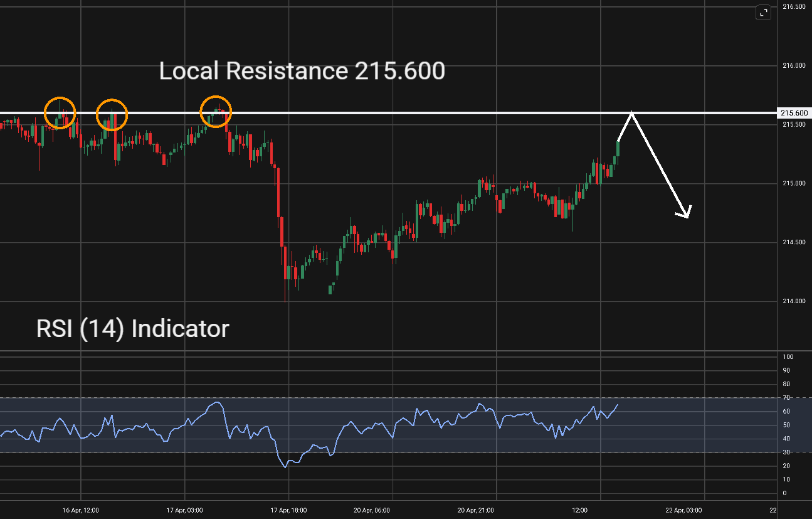Screen dimensions: 812x519
Task: Click the RSI scale value 10
Action: coord(786,479)
